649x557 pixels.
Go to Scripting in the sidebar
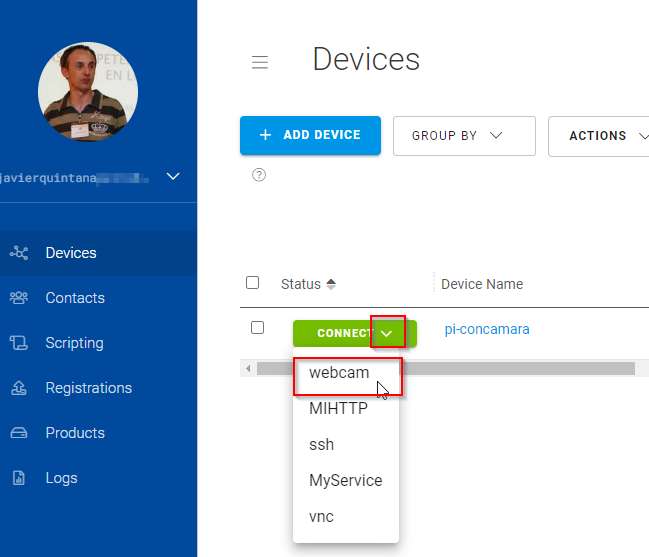pos(99,343)
